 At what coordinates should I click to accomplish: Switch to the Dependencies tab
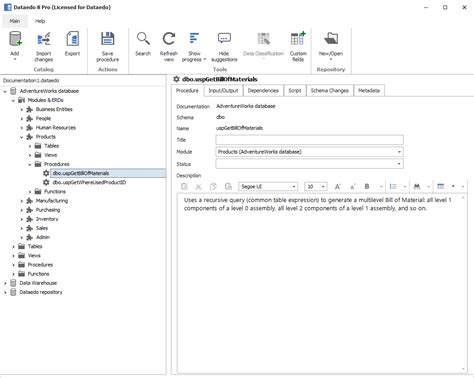[x=263, y=91]
